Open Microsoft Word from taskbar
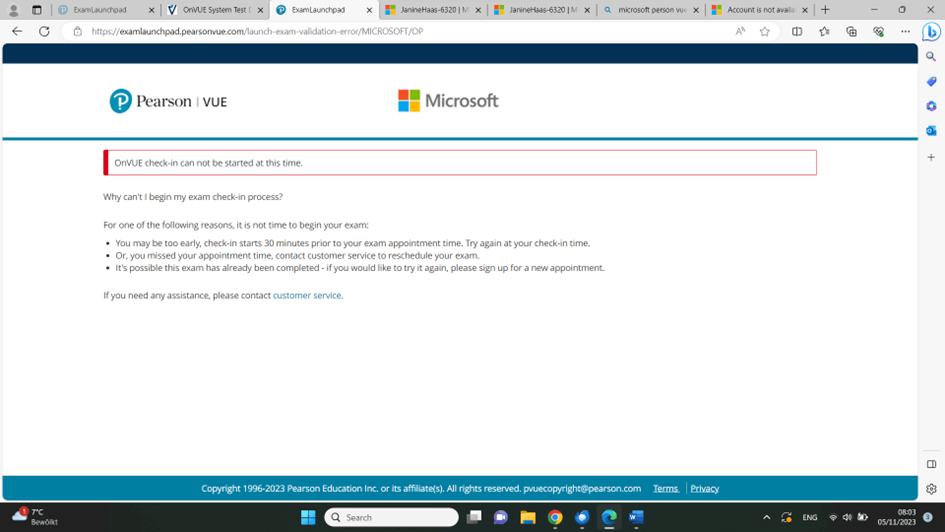 click(x=636, y=517)
